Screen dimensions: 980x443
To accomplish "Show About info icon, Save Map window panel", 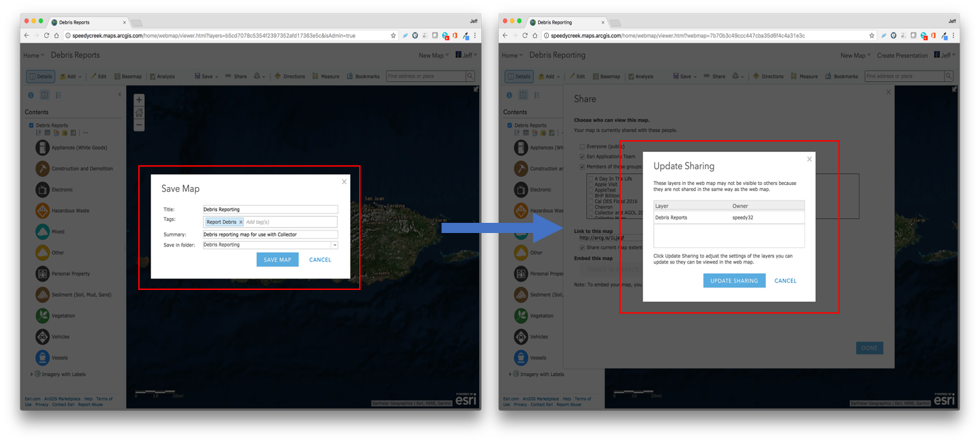I will point(30,96).
